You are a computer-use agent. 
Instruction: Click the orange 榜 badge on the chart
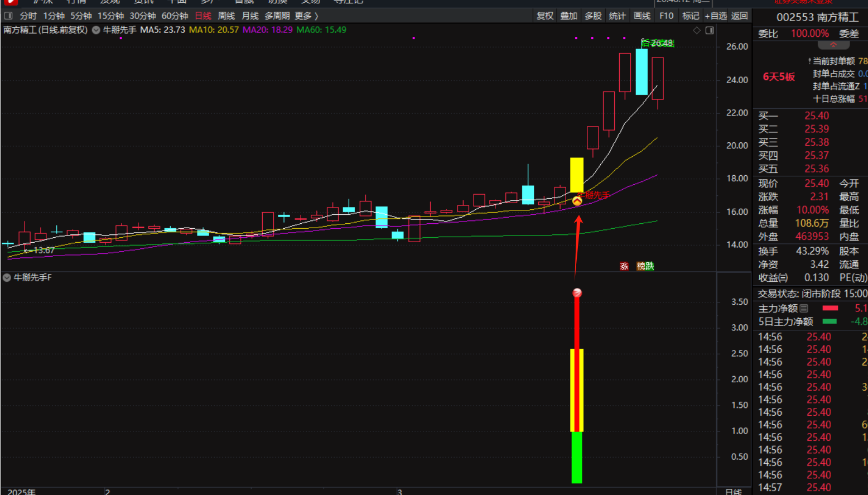pyautogui.click(x=641, y=266)
